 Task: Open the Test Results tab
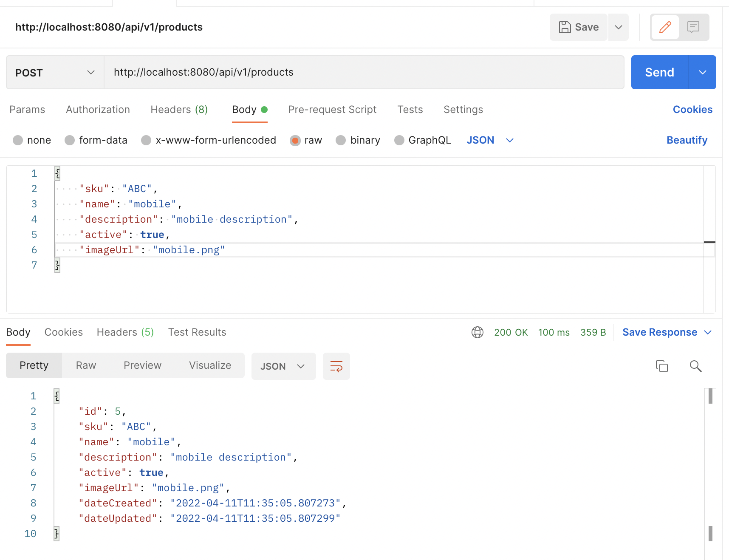click(197, 332)
